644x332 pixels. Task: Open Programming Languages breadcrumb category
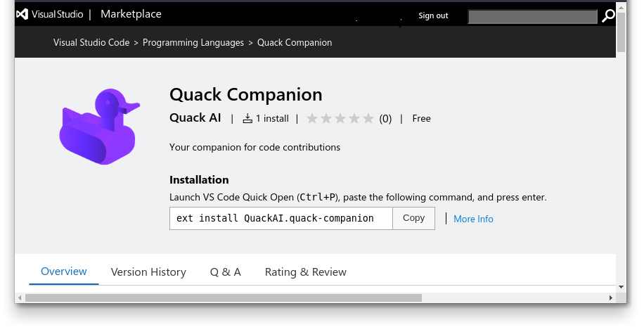tap(193, 42)
